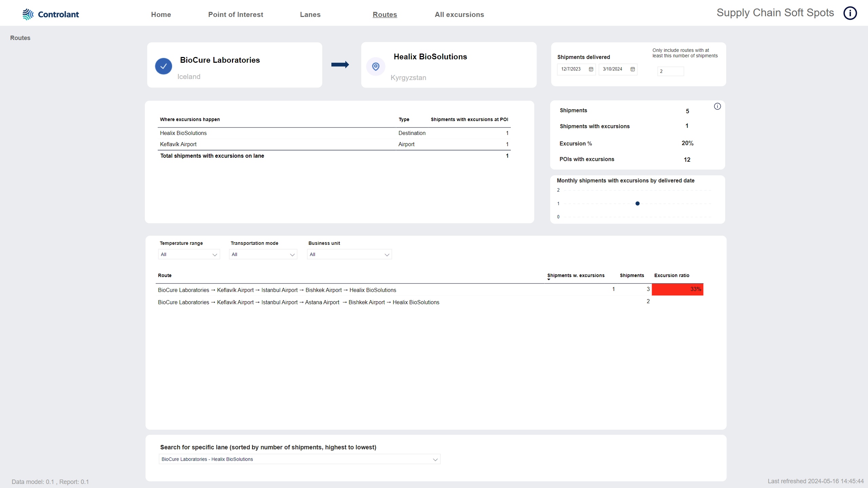Click sort arrow under Shipments w. excursions
The height and width of the screenshot is (488, 868).
click(549, 279)
